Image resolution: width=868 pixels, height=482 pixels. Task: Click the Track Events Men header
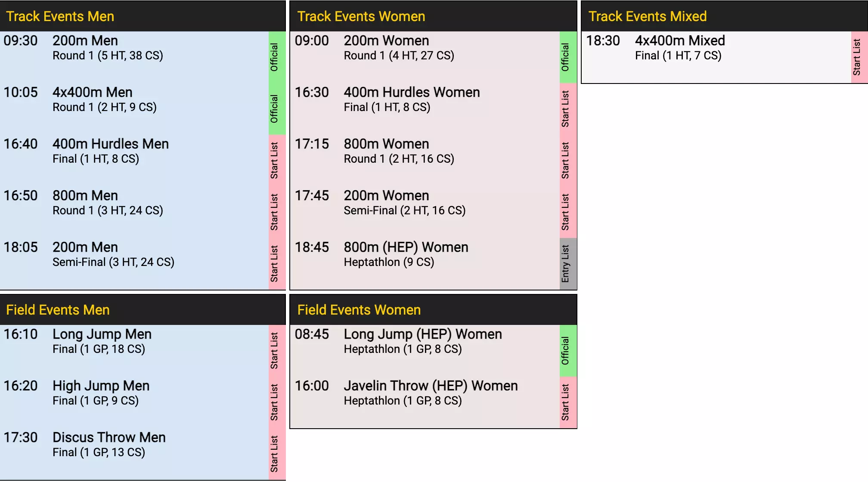(x=60, y=16)
